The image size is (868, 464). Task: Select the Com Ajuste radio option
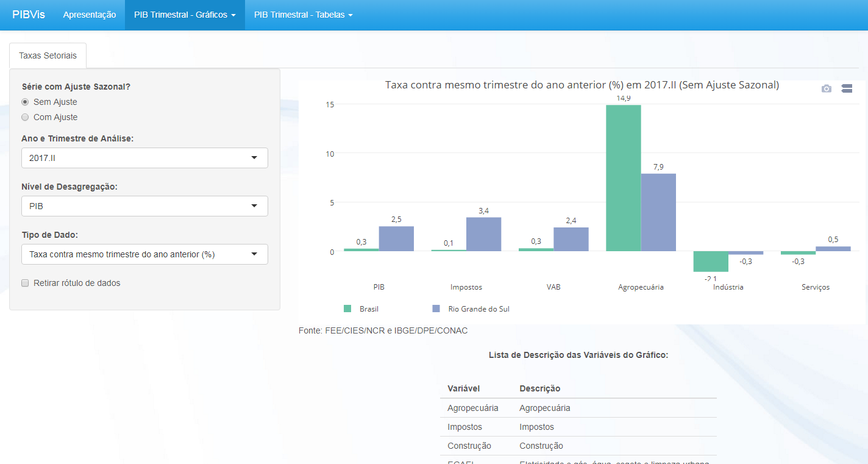25,117
